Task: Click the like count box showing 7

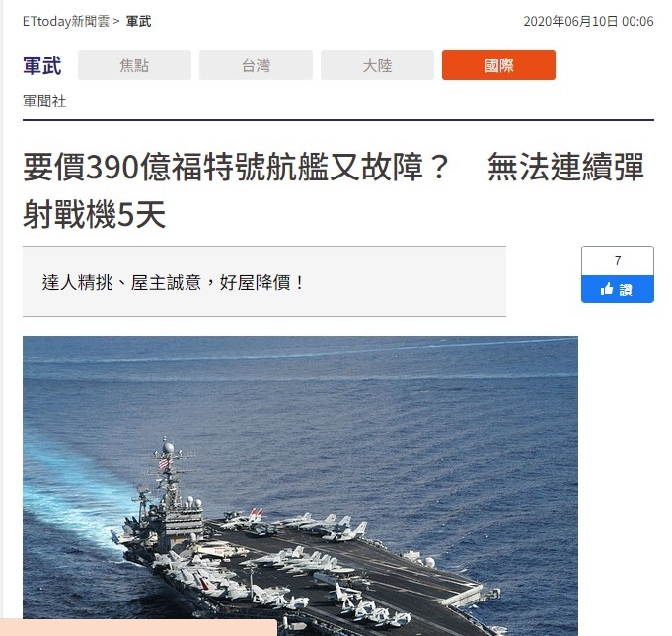Action: click(x=617, y=261)
